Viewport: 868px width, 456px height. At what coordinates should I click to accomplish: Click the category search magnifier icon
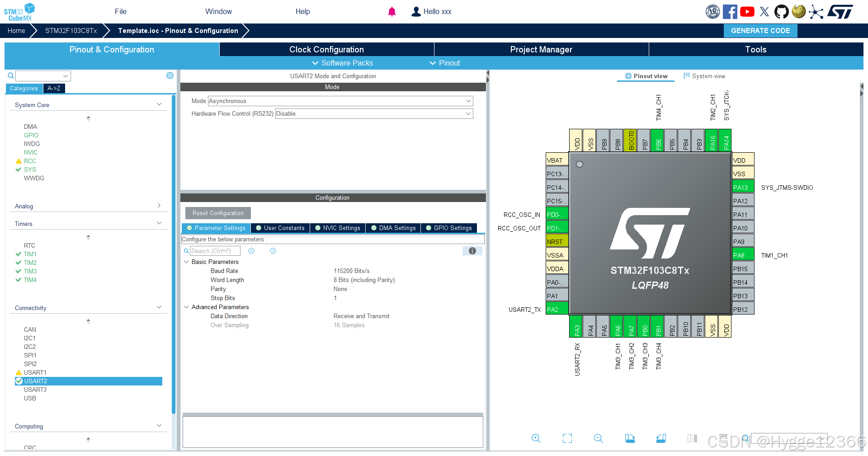tap(11, 75)
